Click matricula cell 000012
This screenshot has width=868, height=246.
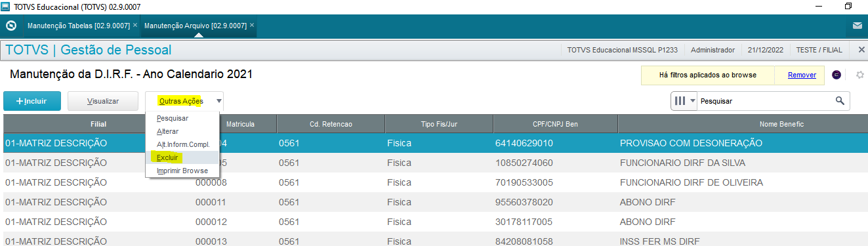click(211, 222)
